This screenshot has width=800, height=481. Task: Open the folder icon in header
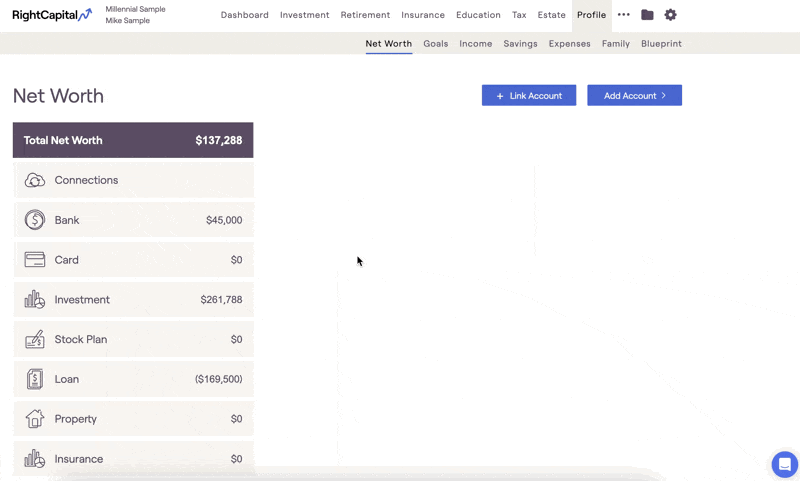647,15
